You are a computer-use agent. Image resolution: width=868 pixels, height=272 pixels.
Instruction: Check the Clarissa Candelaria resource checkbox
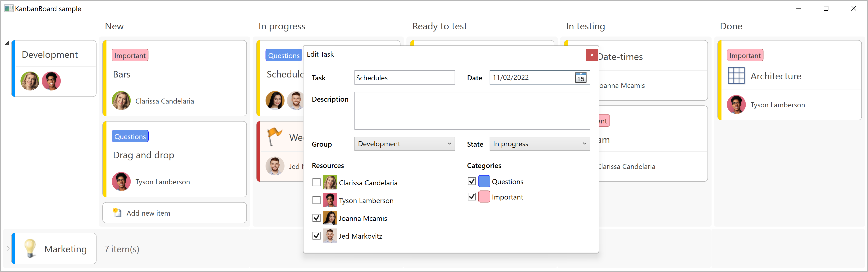(316, 182)
